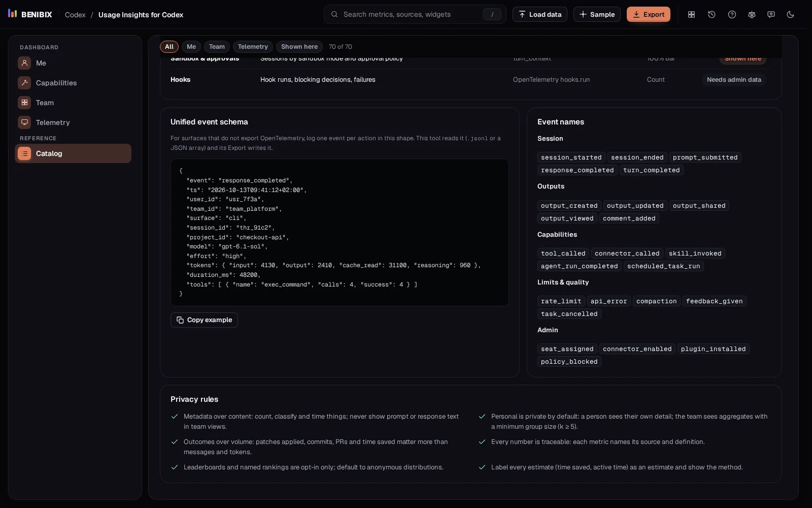Open Telemetry in the sidebar
812x508 pixels.
(73, 122)
